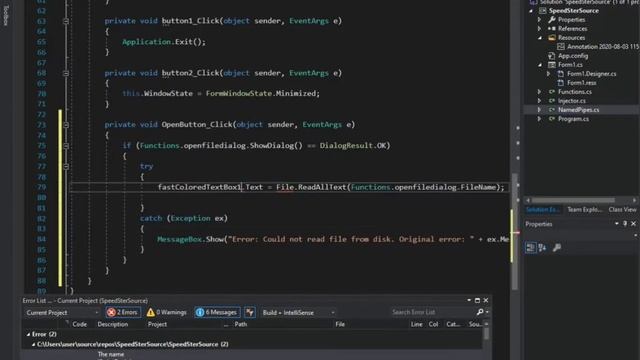
Task: Sort Error List by Description column
Action: point(113,324)
